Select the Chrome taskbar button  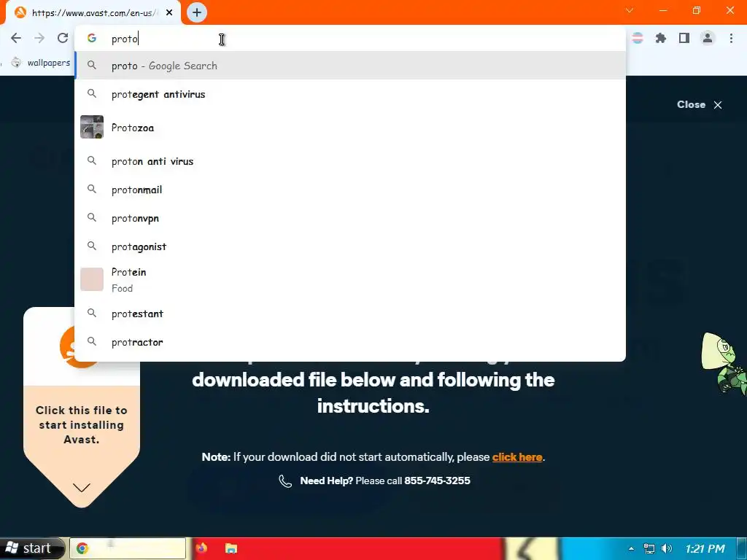128,548
